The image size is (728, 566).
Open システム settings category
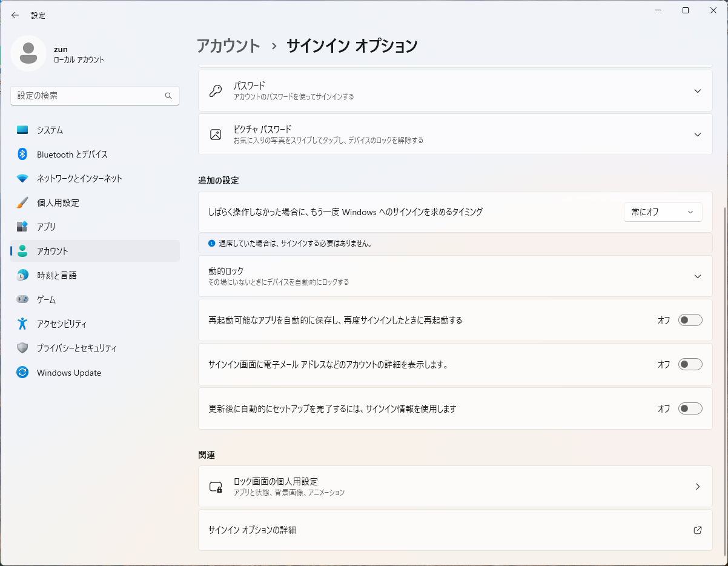[95, 130]
